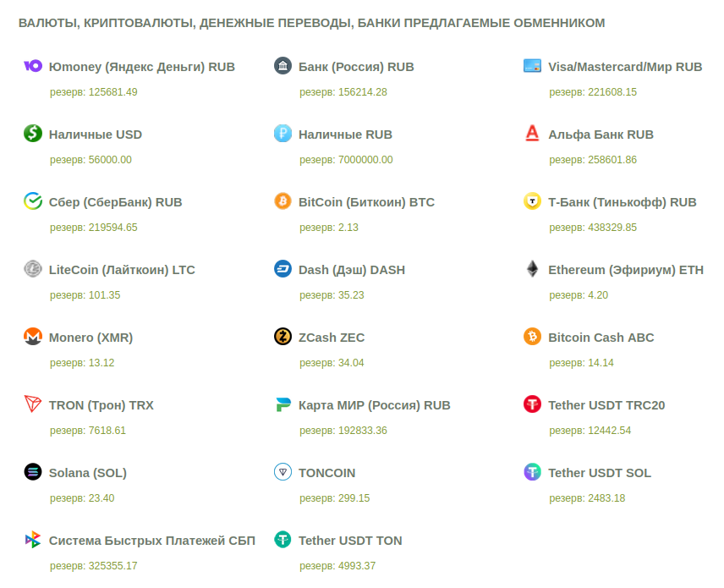Click the orange BitCoin icon
This screenshot has height=588, width=724.
[282, 201]
